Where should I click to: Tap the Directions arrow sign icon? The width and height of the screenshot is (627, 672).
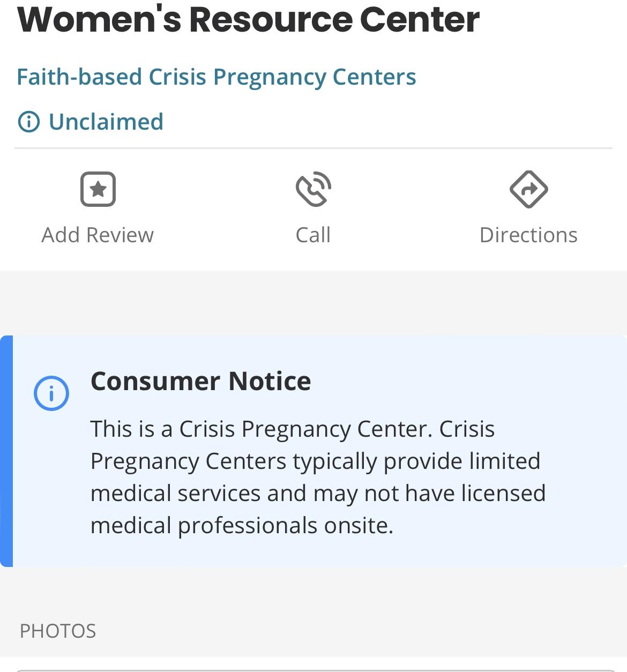coord(528,189)
